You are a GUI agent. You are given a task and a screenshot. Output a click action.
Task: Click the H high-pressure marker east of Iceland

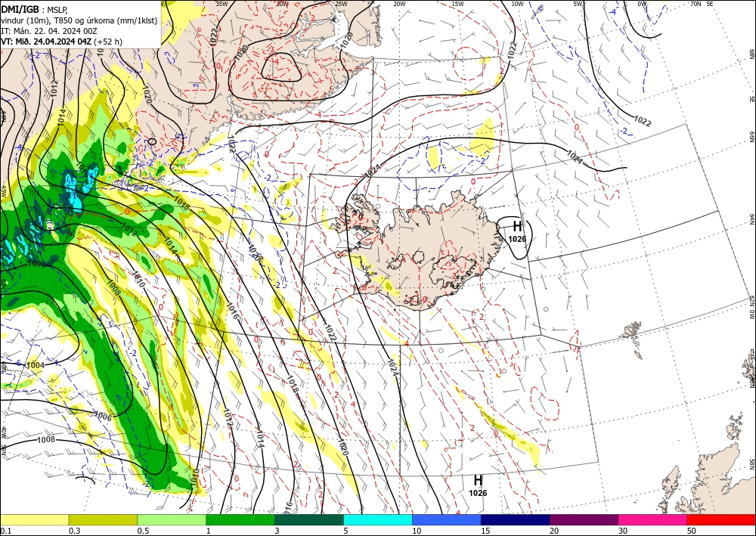coord(517,226)
